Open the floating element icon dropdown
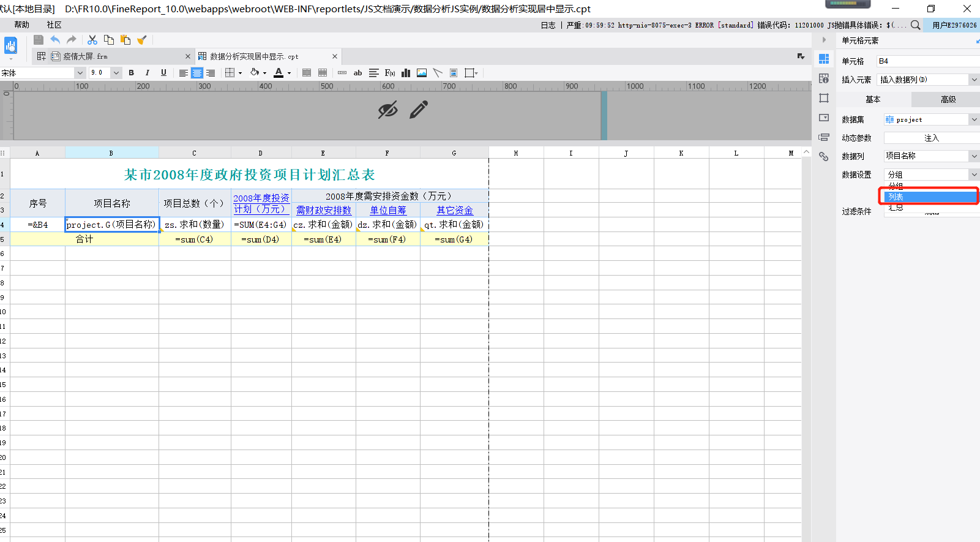Image resolution: width=980 pixels, height=542 pixels. [471, 73]
